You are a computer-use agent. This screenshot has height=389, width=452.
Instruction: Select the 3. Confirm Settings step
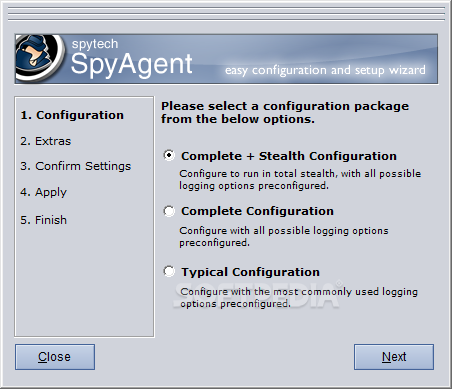76,166
